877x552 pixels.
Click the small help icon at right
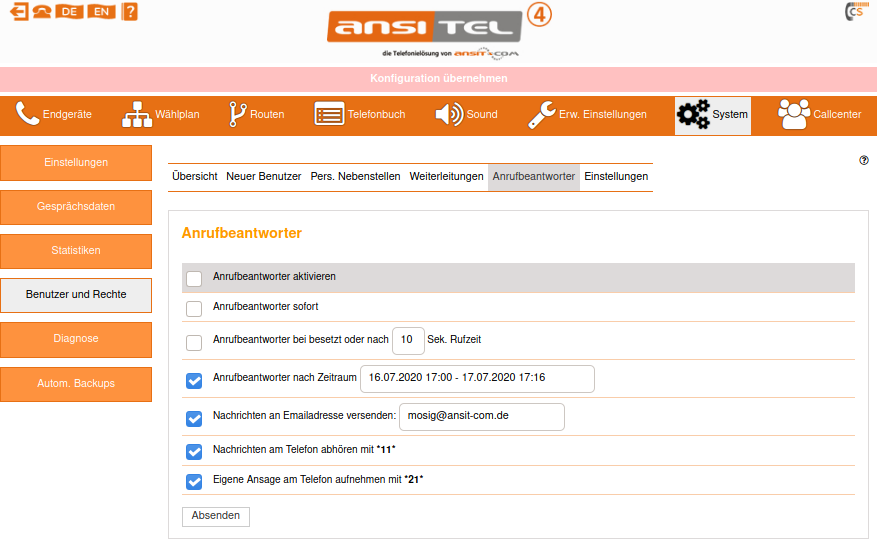point(864,160)
